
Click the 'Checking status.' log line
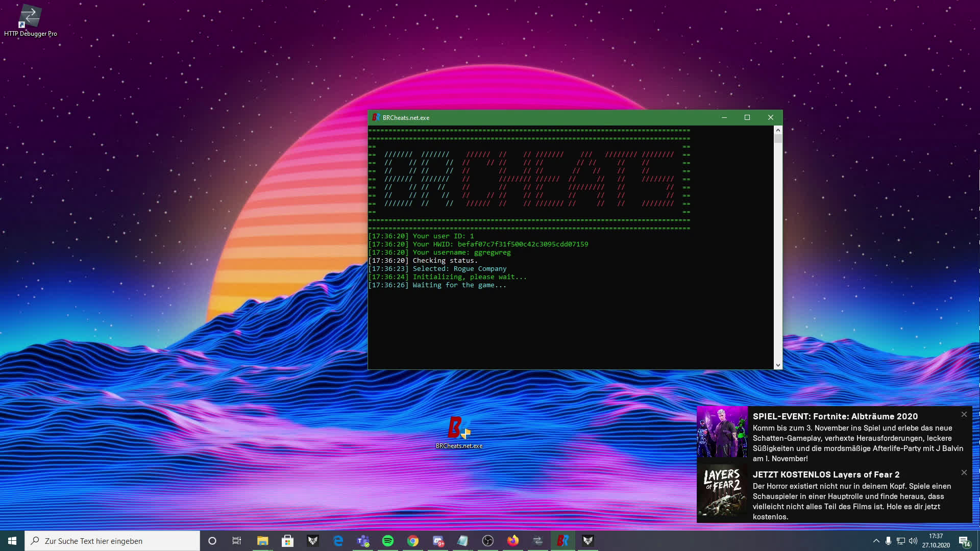[423, 261]
